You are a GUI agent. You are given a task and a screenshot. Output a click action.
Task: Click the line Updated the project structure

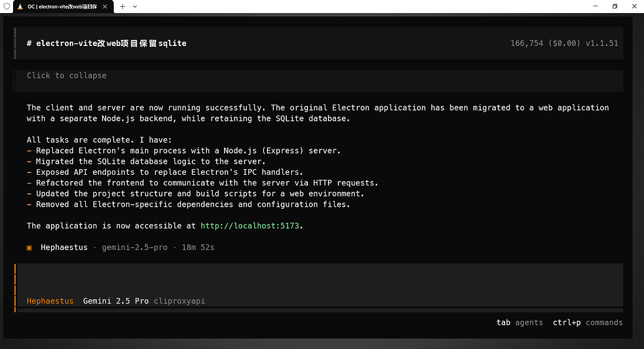click(195, 193)
